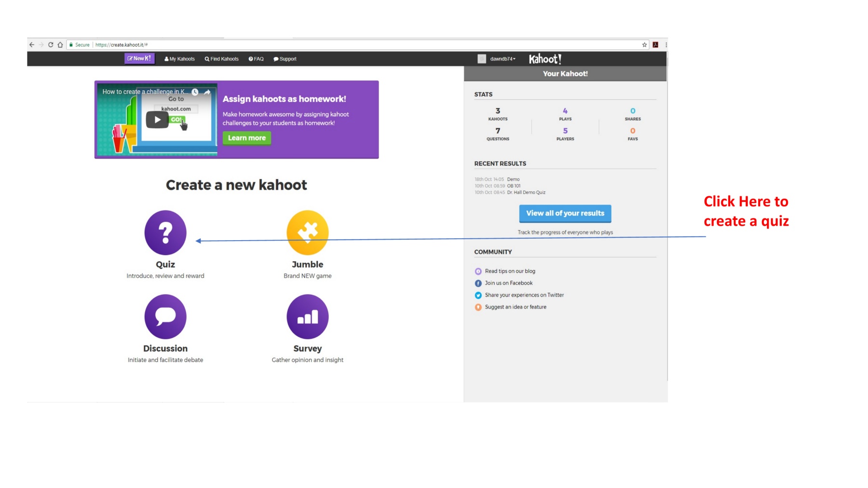Choose the Survey bar chart icon
Screen dimensions: 868x488
[x=307, y=316]
